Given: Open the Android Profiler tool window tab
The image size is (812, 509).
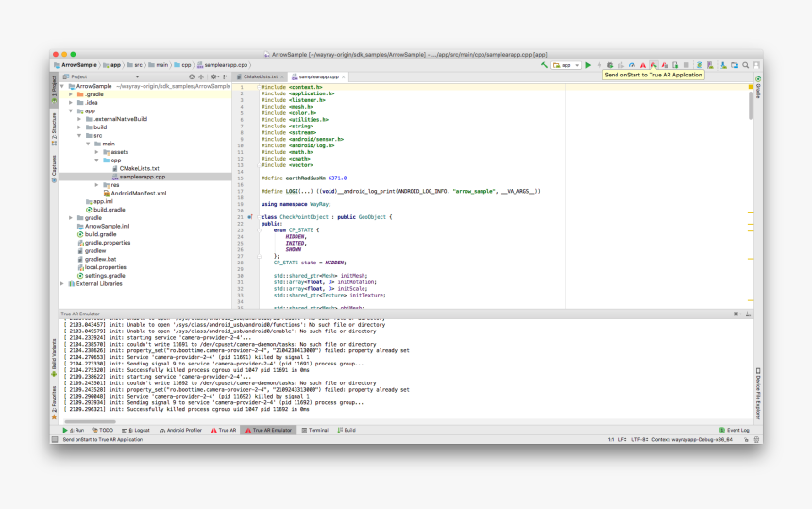Looking at the screenshot, I should (x=180, y=431).
